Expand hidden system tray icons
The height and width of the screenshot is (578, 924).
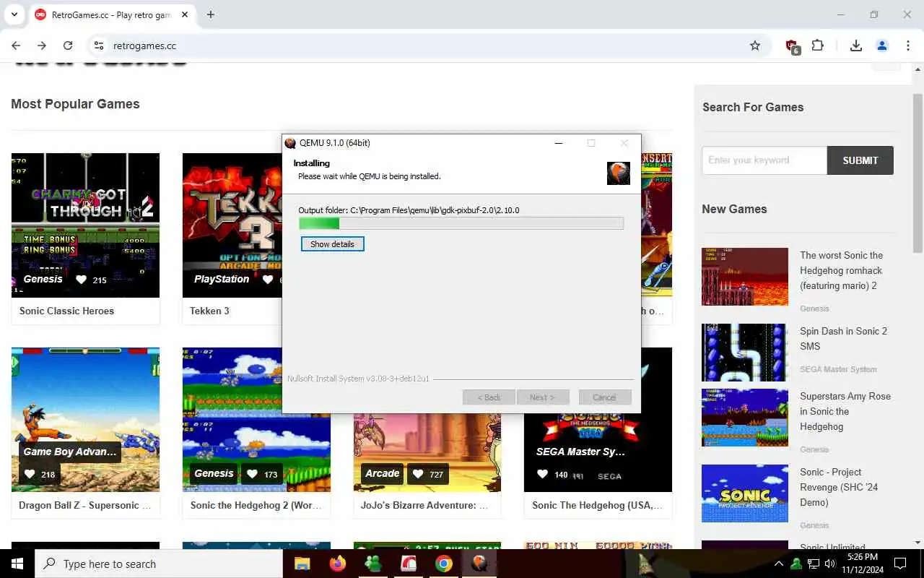[778, 564]
